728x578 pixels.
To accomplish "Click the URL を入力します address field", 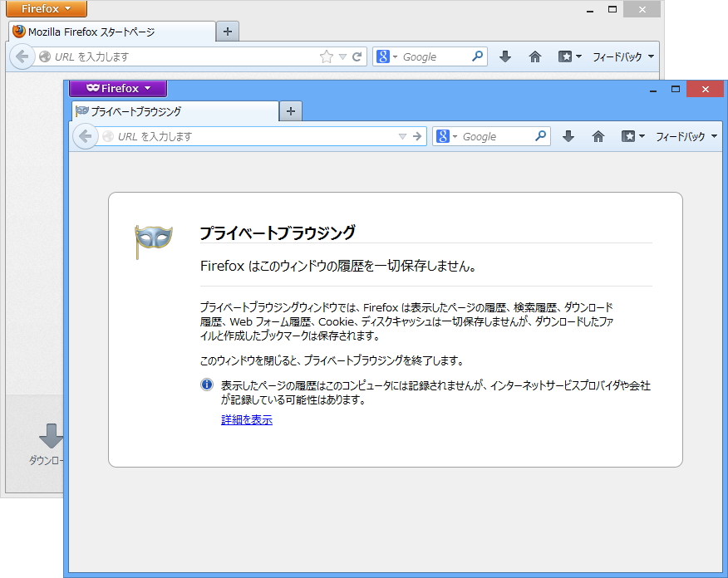I will click(233, 135).
